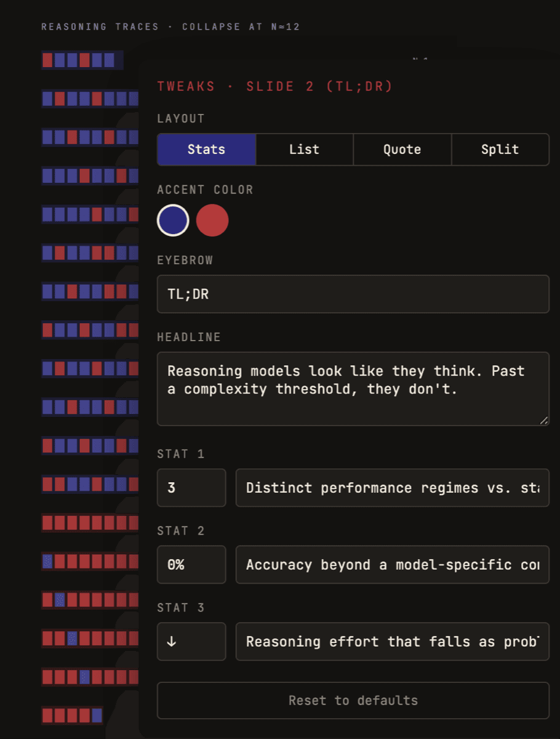560x739 pixels.
Task: Click the 'ACCENT COLOR' section label
Action: tap(205, 190)
